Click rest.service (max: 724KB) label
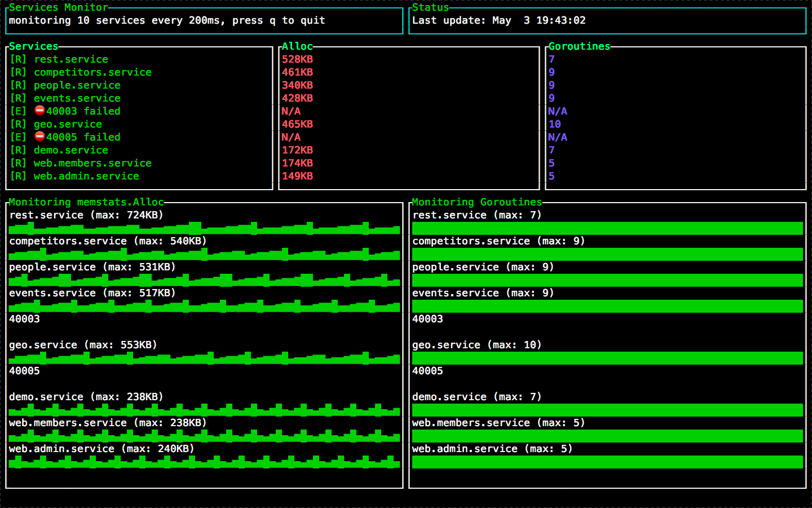The height and width of the screenshot is (508, 812). click(x=86, y=215)
